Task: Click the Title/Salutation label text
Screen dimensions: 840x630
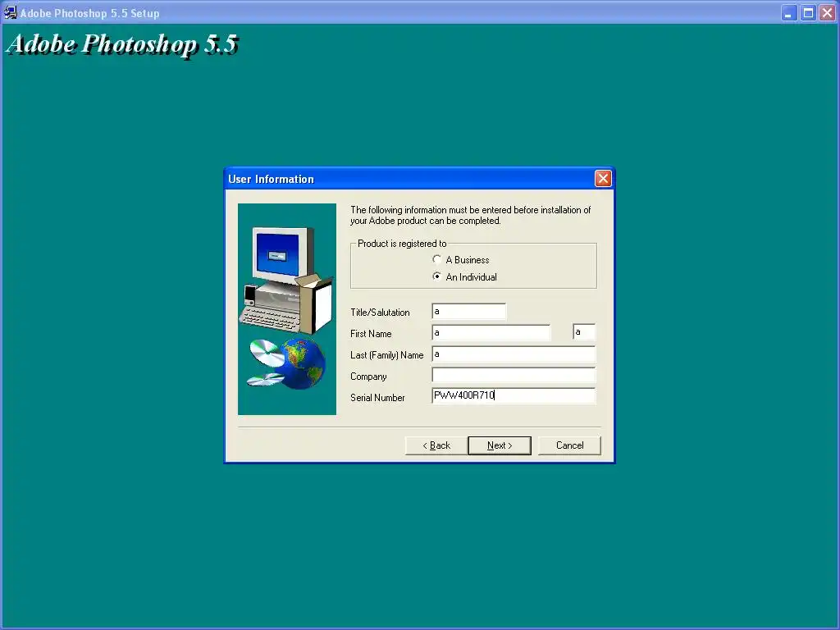Action: coord(380,313)
